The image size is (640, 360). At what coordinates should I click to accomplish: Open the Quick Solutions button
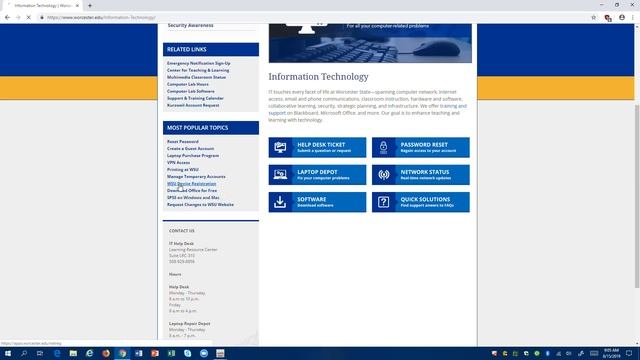(420, 202)
